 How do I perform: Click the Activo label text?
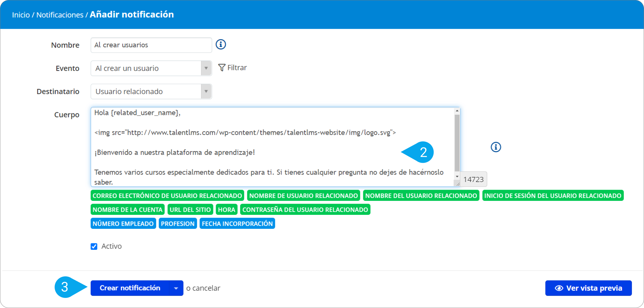point(111,246)
